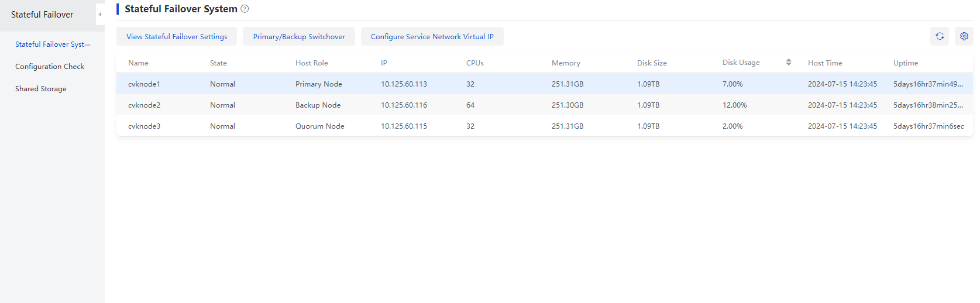This screenshot has width=980, height=303.
Task: Click the uptime 5days16hr37min6sec cell
Action: [x=929, y=126]
